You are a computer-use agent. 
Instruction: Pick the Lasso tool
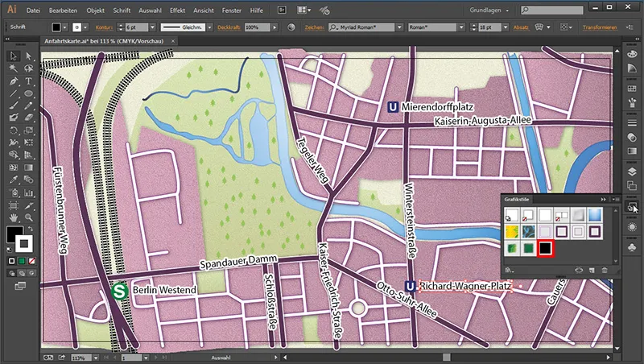click(x=28, y=68)
